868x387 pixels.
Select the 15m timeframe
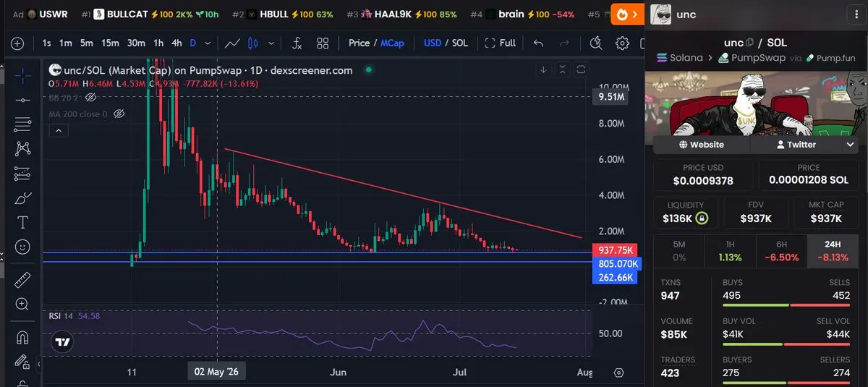click(x=110, y=43)
